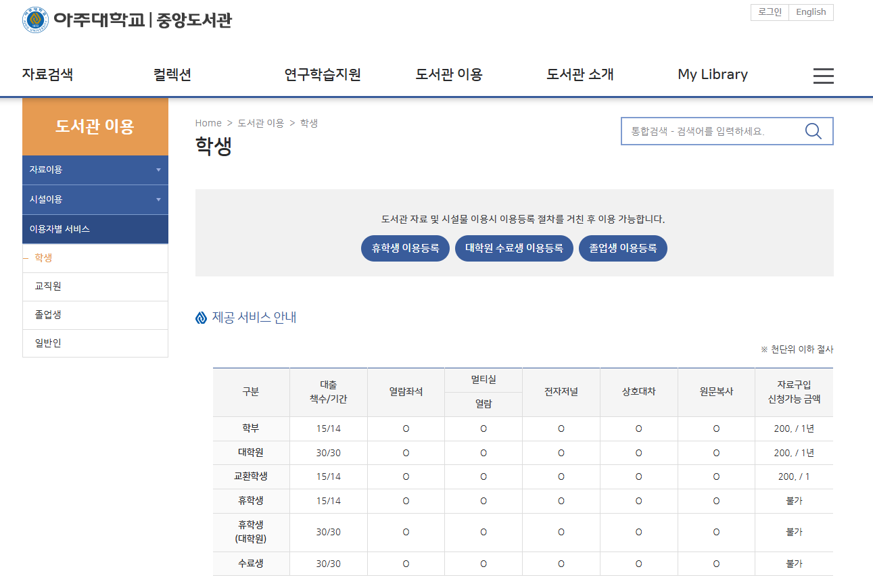The height and width of the screenshot is (588, 873).
Task: Click the magnifying glass search icon
Action: pos(813,131)
